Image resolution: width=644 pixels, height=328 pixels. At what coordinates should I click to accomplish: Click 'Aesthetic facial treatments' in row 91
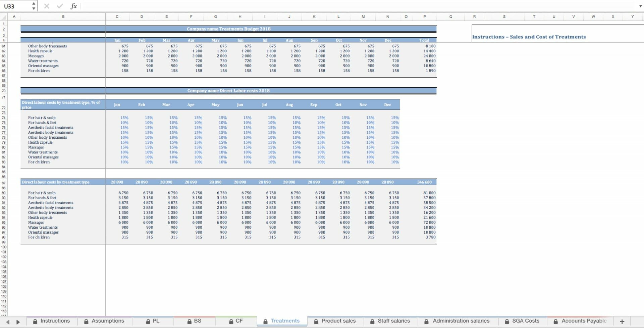click(x=51, y=203)
